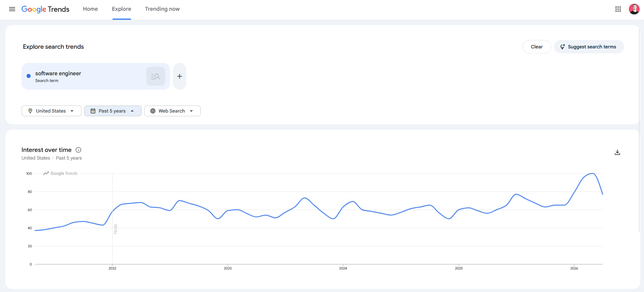
Task: Click the sparkle icon in Suggest search terms
Action: (563, 47)
